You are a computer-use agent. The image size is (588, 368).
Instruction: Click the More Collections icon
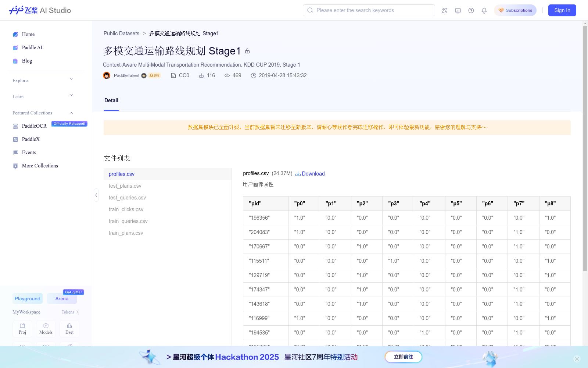[15, 166]
